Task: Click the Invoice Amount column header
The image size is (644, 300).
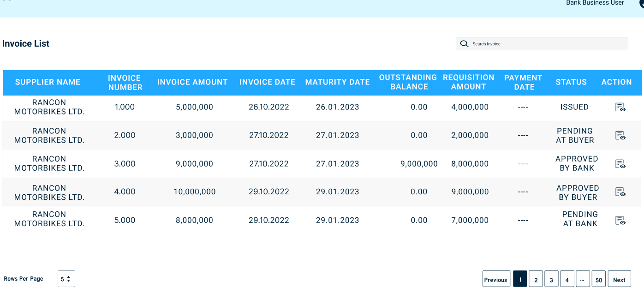Action: pyautogui.click(x=192, y=82)
